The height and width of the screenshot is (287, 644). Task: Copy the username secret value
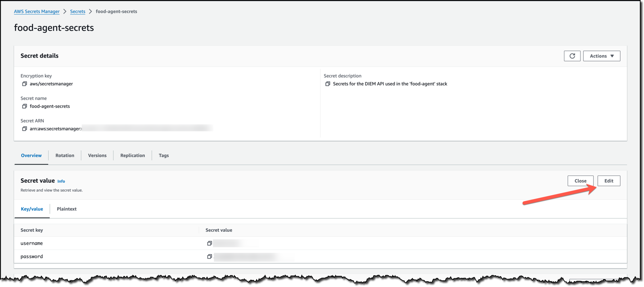pos(210,243)
